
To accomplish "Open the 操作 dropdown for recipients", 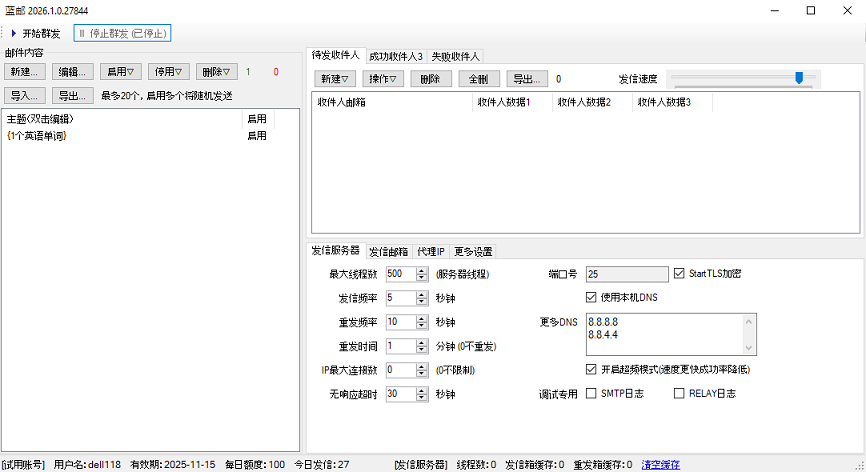I will [x=381, y=79].
